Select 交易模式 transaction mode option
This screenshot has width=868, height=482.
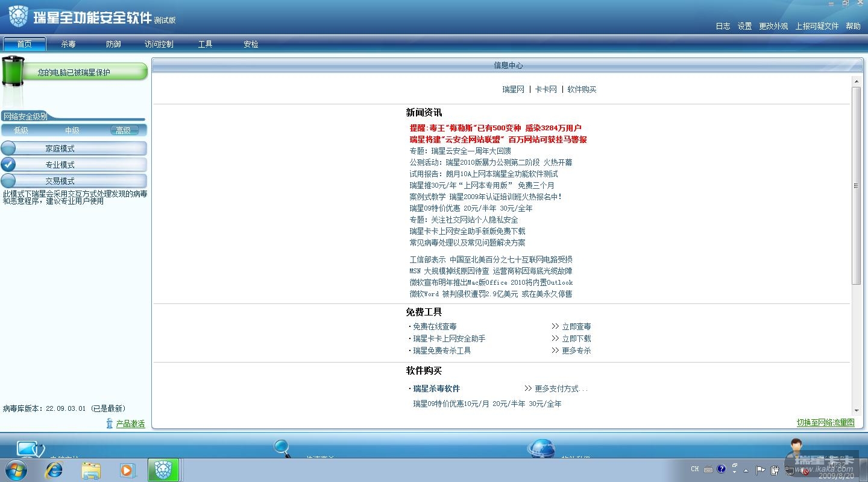coord(74,181)
